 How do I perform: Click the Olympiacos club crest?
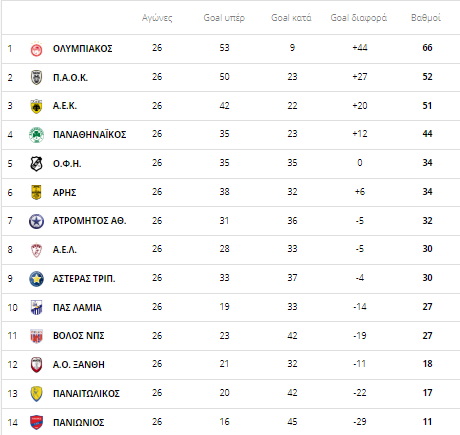click(36, 49)
